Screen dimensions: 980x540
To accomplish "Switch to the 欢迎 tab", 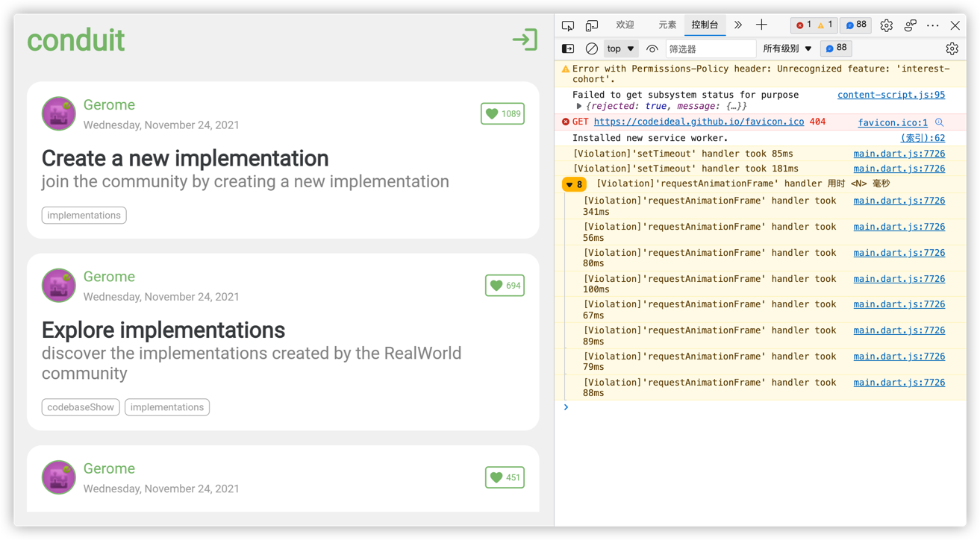I will (625, 25).
